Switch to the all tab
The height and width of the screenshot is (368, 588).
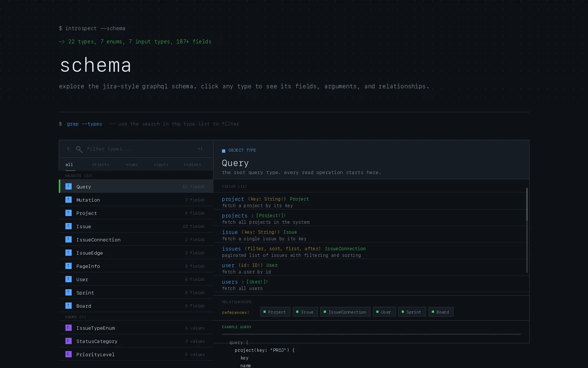pyautogui.click(x=69, y=164)
